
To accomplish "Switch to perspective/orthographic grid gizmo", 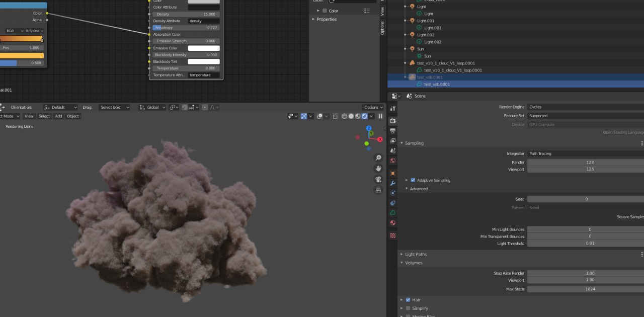I will click(378, 190).
